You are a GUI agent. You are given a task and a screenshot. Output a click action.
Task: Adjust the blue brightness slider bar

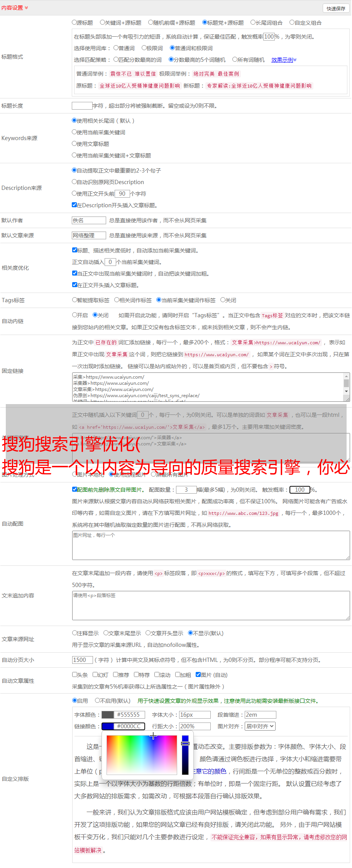pyautogui.click(x=185, y=755)
